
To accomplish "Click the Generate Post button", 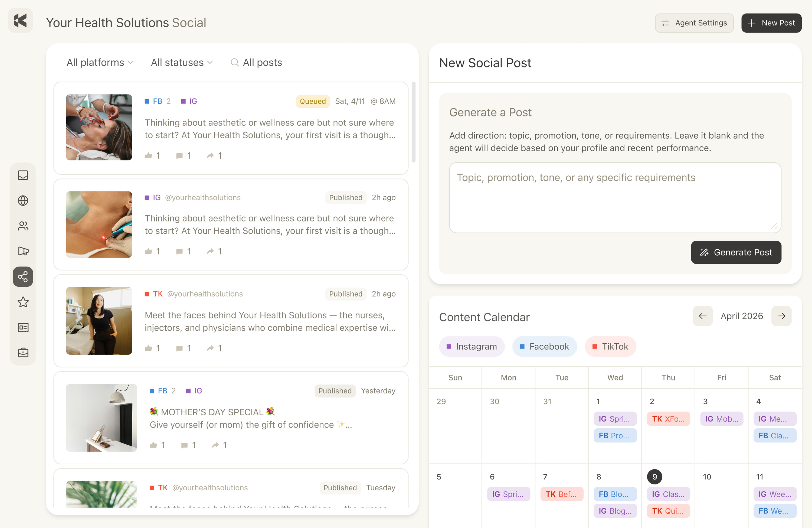I will pos(736,252).
